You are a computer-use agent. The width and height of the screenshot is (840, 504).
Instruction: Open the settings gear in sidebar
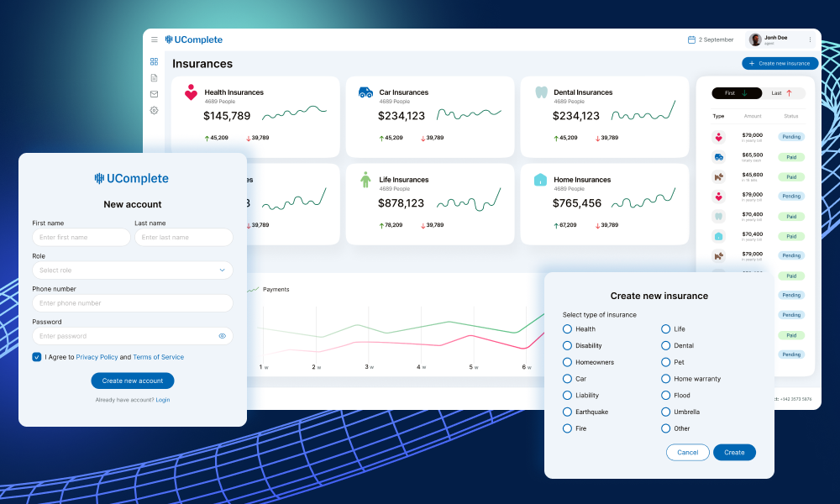tap(154, 110)
